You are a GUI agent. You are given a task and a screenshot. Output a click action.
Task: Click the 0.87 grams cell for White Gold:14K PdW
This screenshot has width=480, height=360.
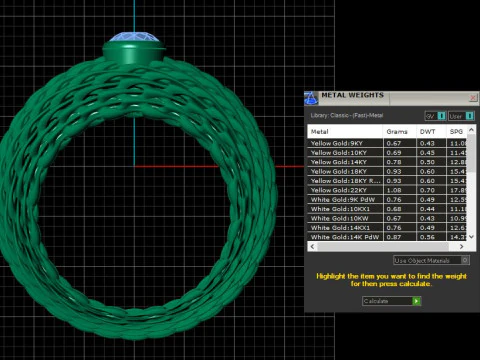click(399, 237)
